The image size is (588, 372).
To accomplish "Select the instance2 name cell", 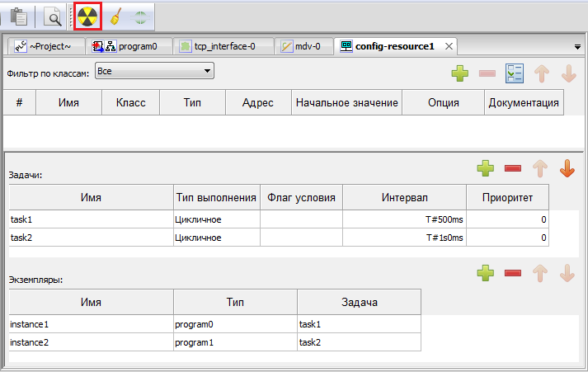I will point(91,341).
